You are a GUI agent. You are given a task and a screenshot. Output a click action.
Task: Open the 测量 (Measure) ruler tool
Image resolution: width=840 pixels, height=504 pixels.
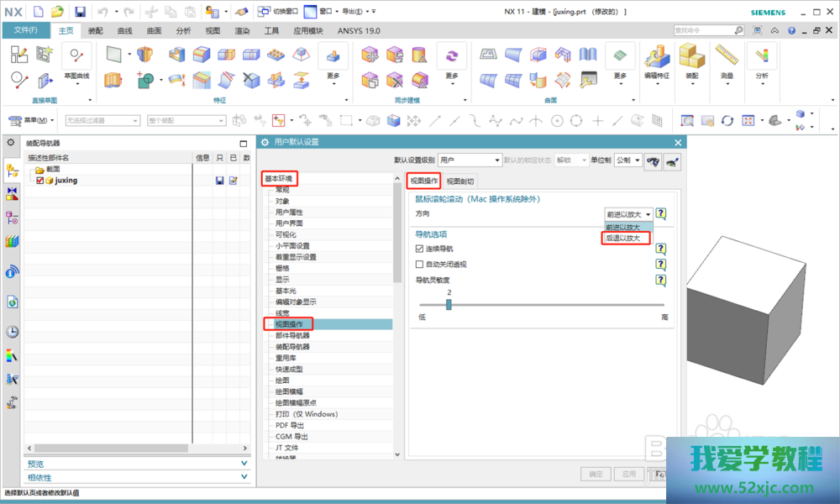pos(727,60)
